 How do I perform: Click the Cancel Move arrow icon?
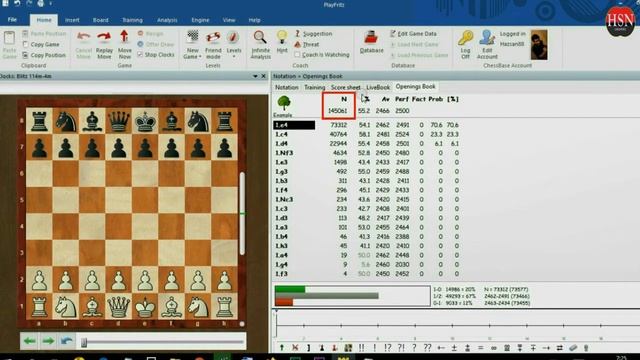click(84, 38)
